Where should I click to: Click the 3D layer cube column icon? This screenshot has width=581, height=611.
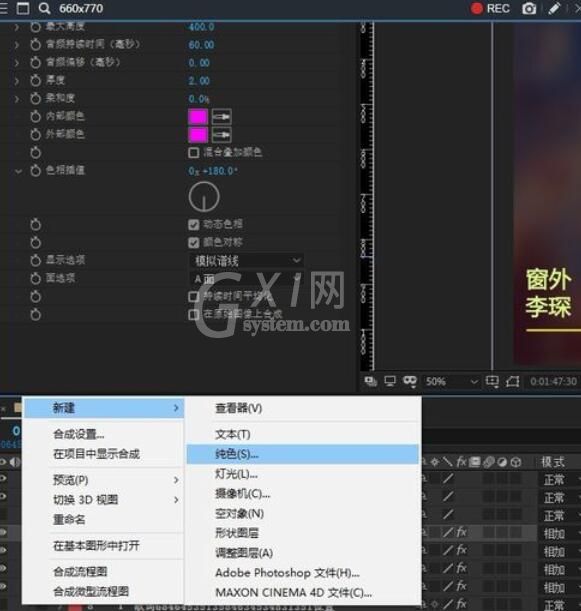(x=516, y=462)
